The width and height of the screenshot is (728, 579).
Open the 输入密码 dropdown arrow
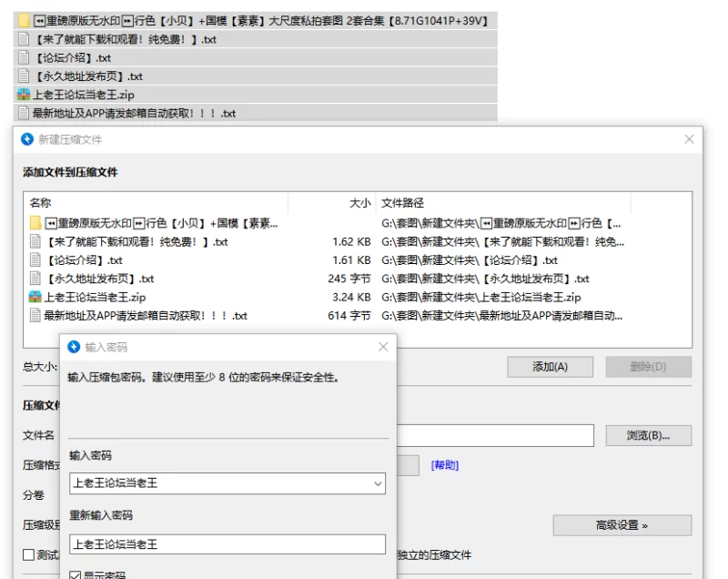point(378,483)
